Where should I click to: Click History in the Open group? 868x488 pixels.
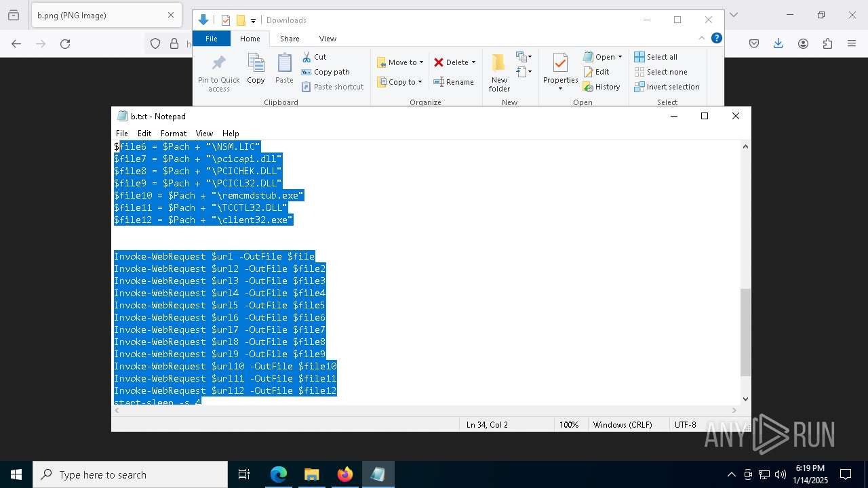601,87
